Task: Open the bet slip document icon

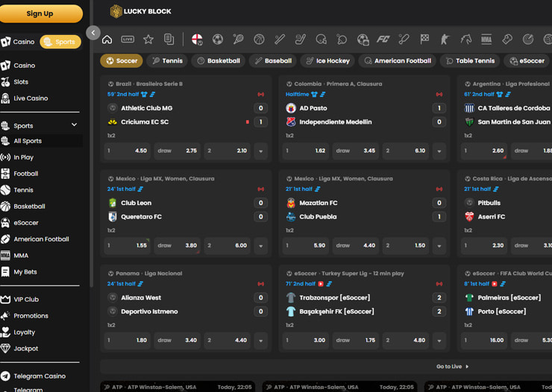Action: coord(169,39)
